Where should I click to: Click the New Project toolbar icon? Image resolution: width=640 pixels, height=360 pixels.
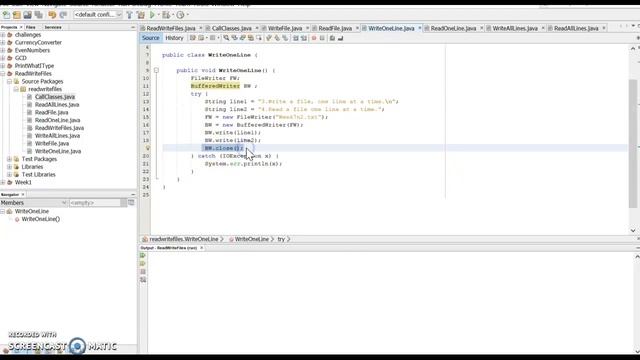17,15
